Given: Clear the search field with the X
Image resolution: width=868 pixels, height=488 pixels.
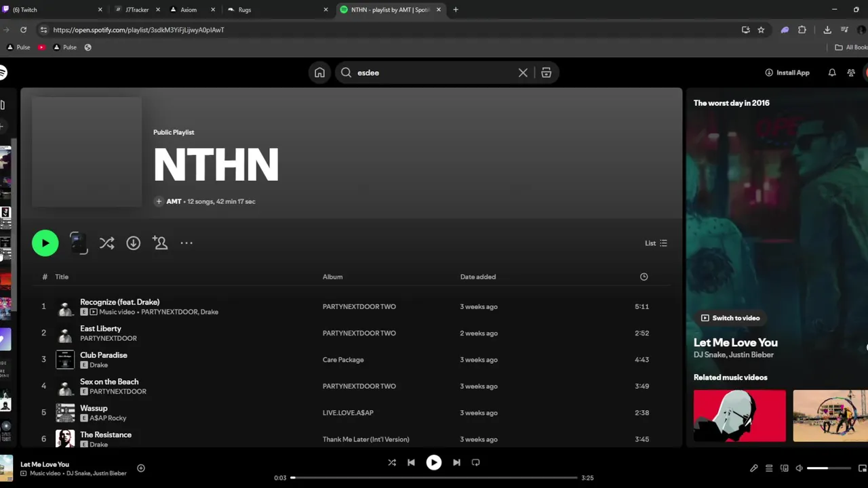Looking at the screenshot, I should [x=523, y=73].
